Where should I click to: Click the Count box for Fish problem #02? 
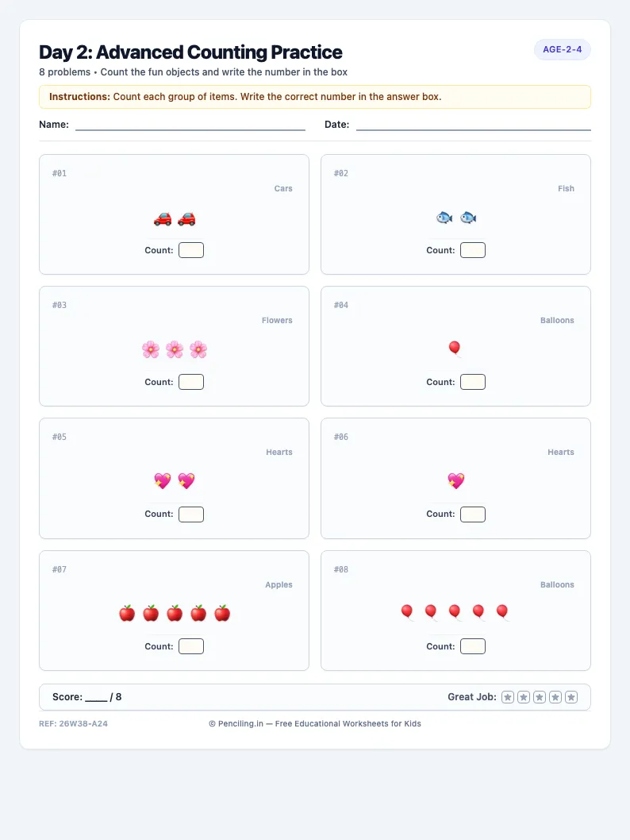point(473,250)
